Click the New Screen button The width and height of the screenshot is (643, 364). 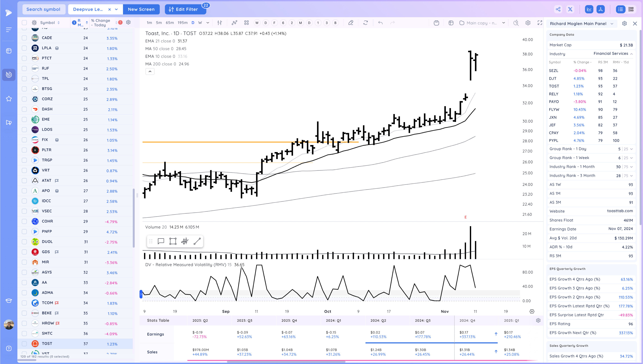click(x=141, y=9)
